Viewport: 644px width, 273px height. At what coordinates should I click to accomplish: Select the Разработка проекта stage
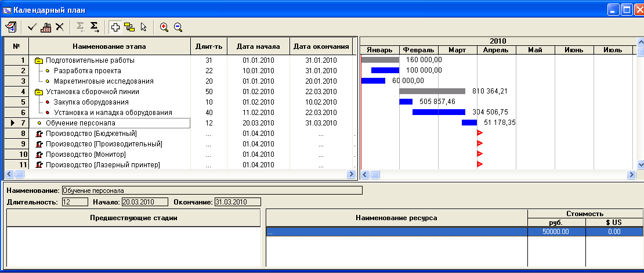(88, 71)
